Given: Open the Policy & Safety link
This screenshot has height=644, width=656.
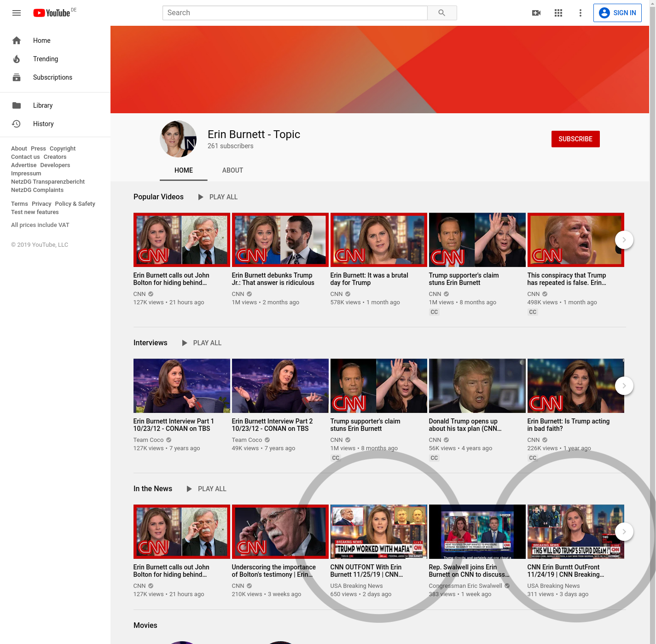Looking at the screenshot, I should 75,204.
